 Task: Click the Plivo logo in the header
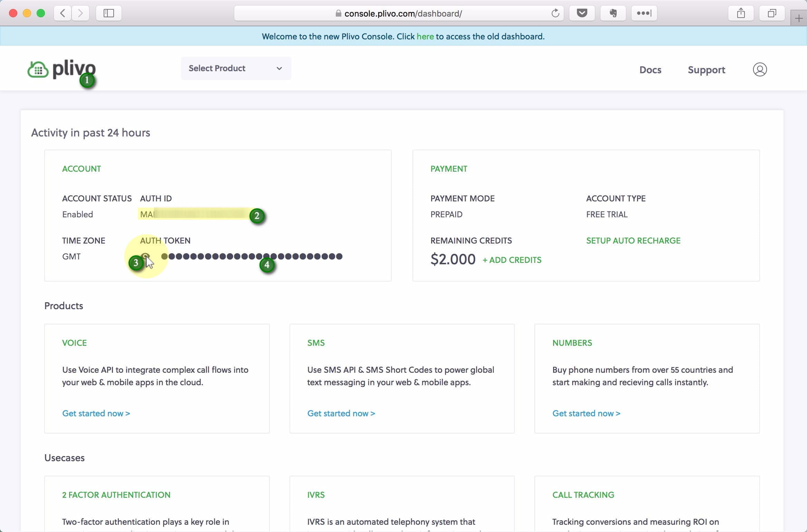(x=61, y=69)
